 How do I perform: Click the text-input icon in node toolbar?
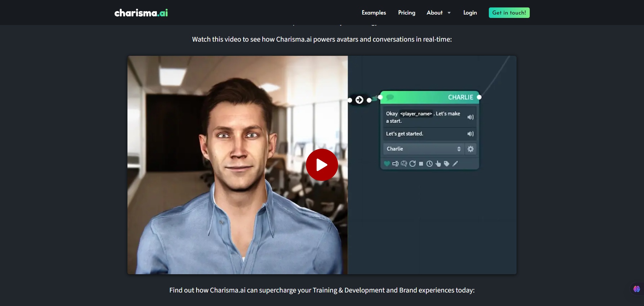point(395,164)
